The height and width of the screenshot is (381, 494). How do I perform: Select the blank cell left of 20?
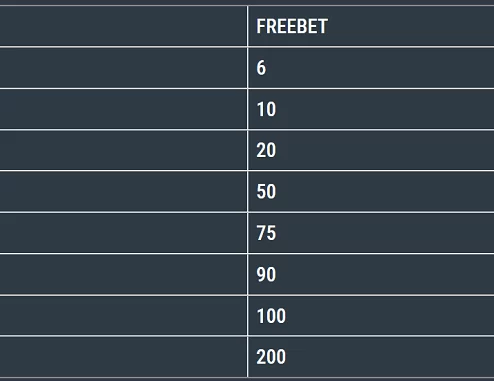[123, 150]
